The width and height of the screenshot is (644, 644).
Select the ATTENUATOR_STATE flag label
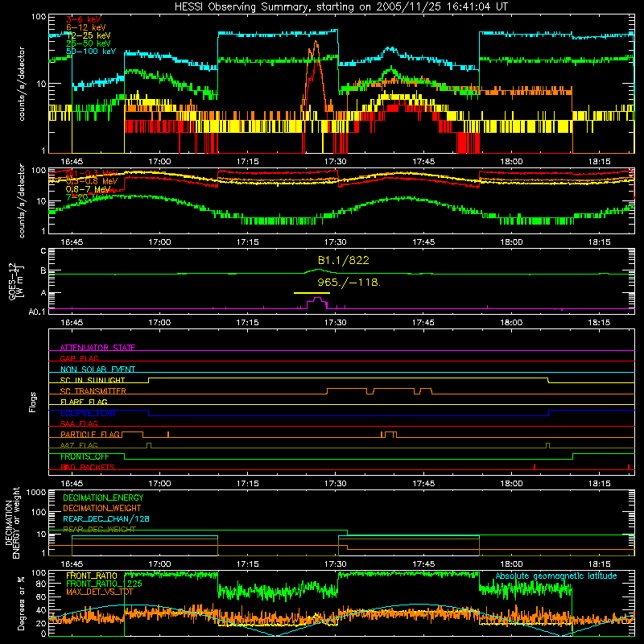pyautogui.click(x=97, y=348)
